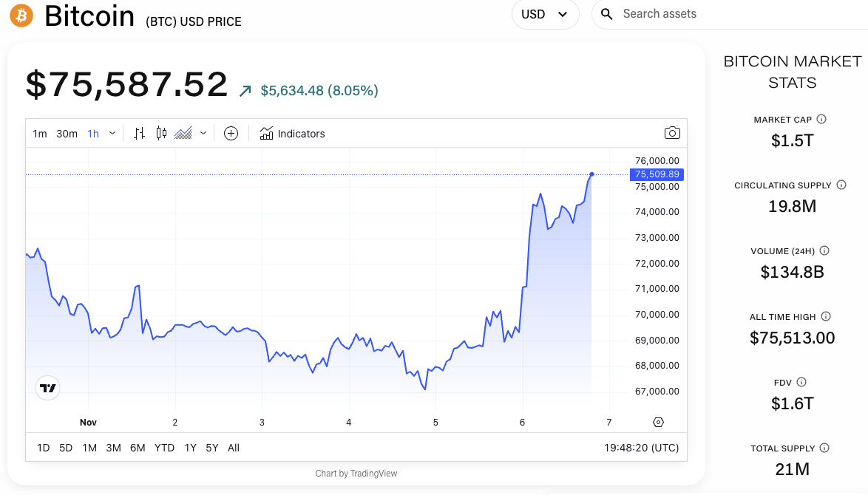Click info icon next to All Time High
The image size is (868, 495).
click(x=826, y=316)
